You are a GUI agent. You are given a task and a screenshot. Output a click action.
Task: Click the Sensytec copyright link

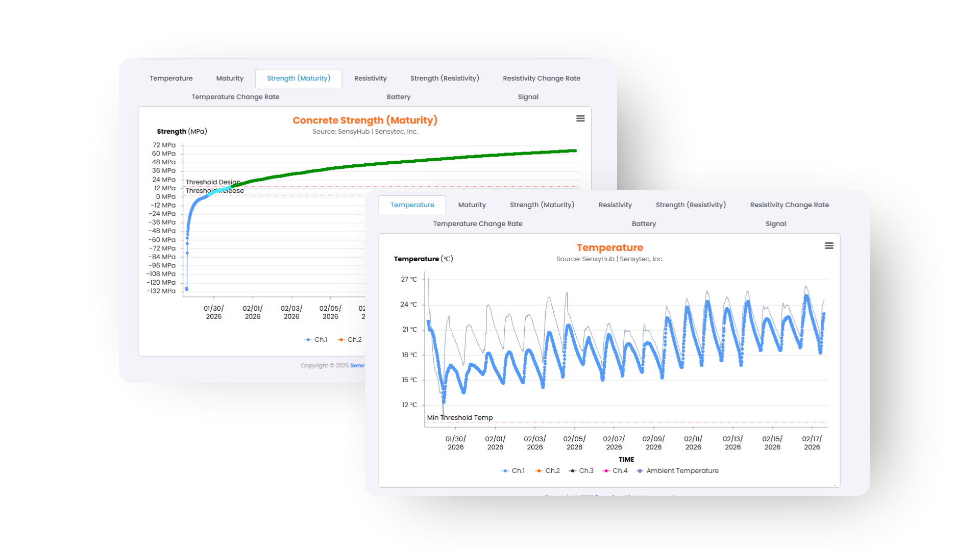(x=357, y=366)
